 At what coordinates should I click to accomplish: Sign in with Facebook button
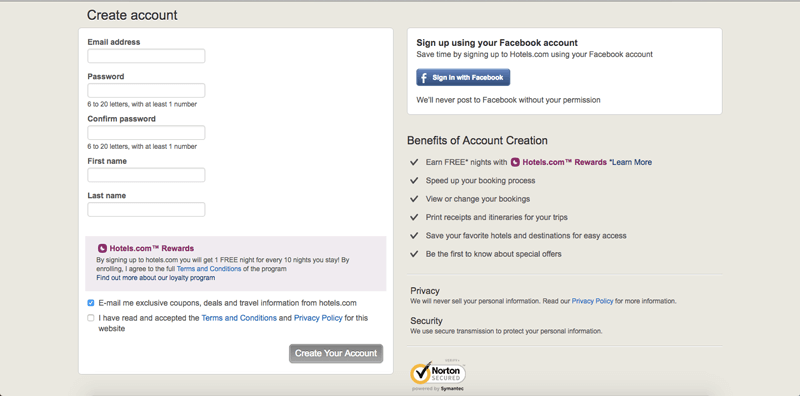(463, 78)
